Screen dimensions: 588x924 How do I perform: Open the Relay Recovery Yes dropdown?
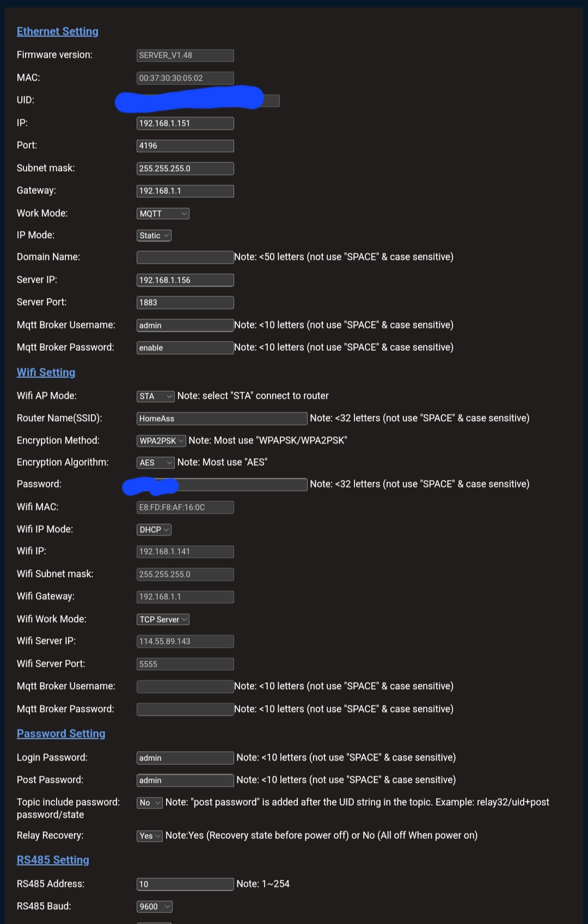(149, 836)
